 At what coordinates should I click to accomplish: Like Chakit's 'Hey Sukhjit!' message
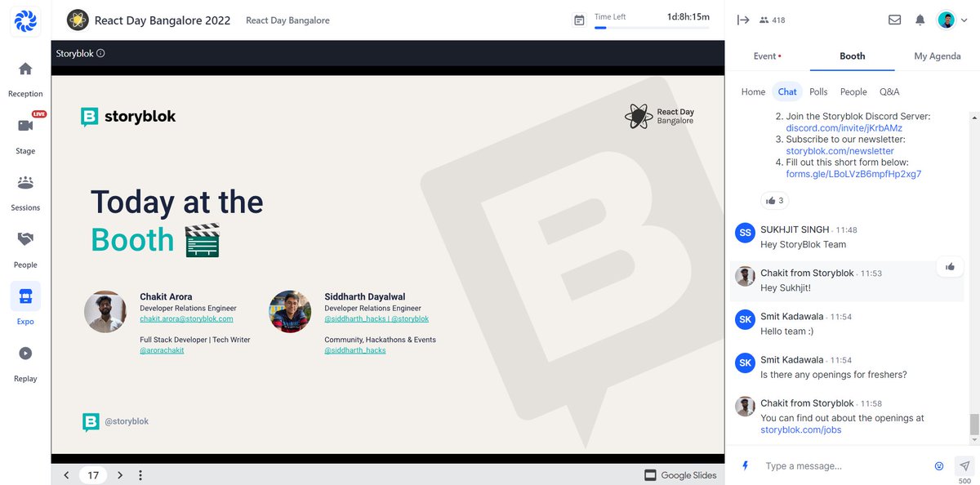tap(950, 267)
